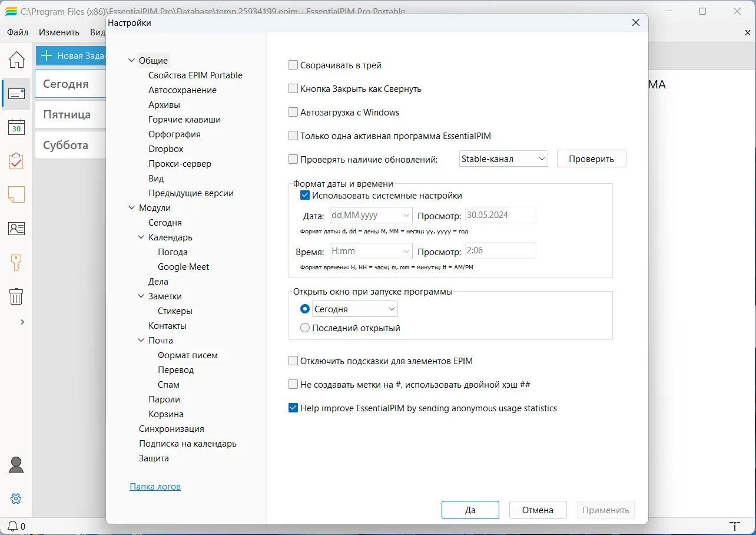
Task: Open the Дата format dropdown
Action: click(371, 215)
